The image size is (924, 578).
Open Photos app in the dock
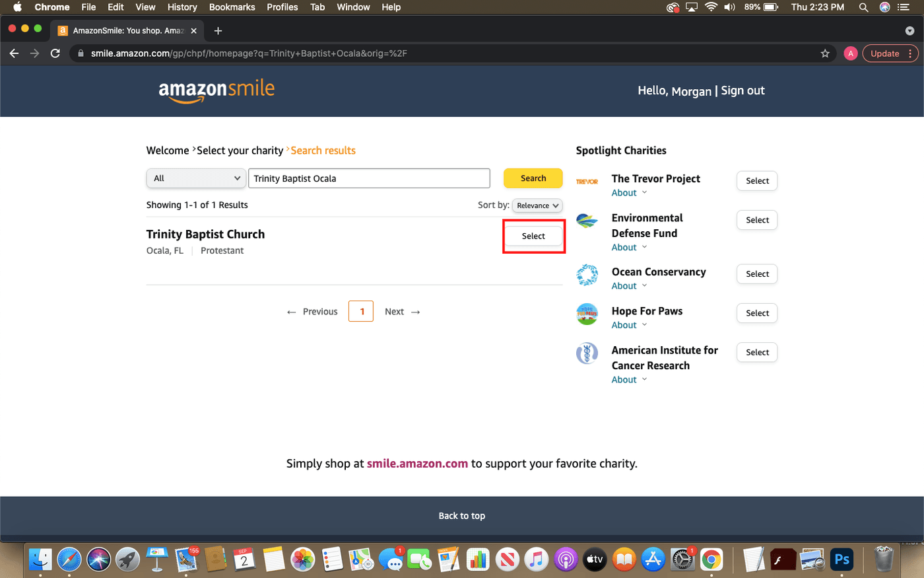303,560
